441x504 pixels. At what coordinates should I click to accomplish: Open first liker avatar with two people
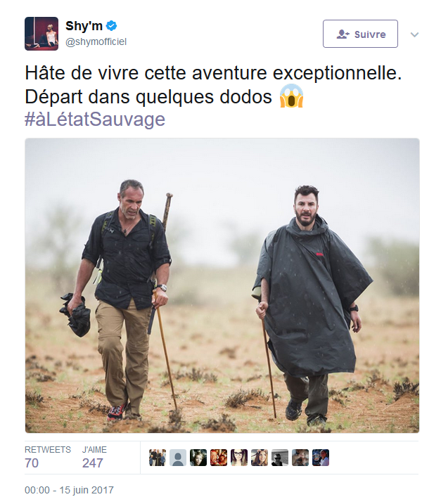tap(158, 458)
